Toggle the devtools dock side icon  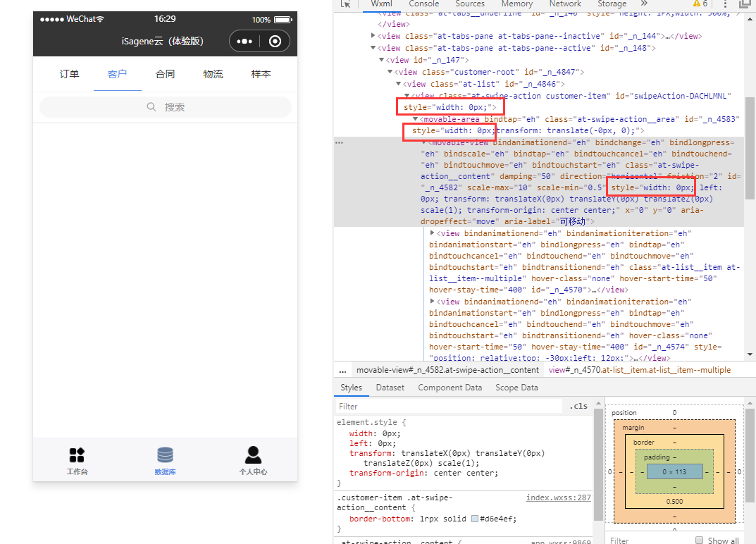pyautogui.click(x=745, y=4)
